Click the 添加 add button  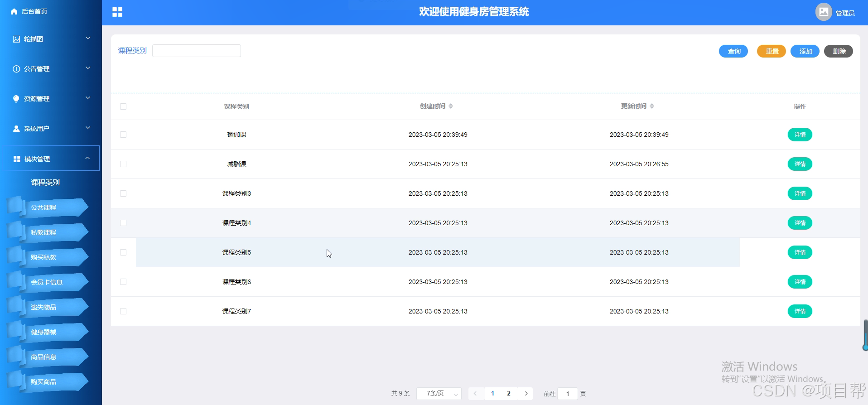(x=805, y=51)
